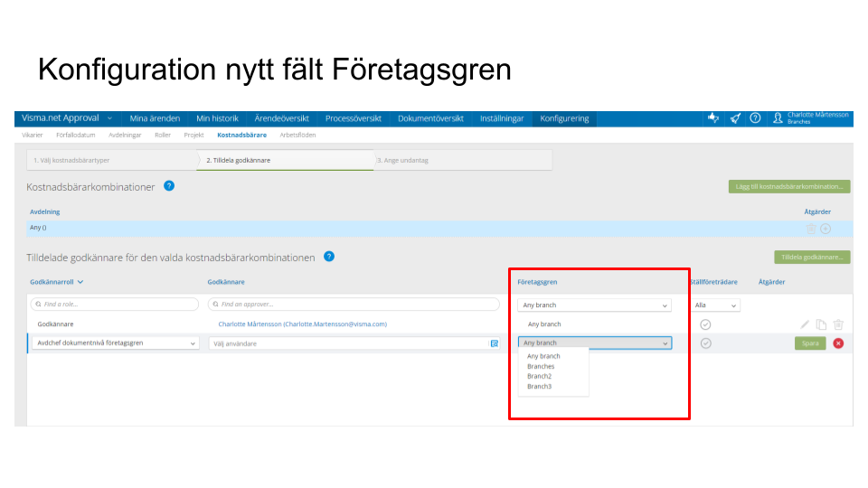Click the Find an approver search field
The image size is (868, 488).
click(x=354, y=305)
